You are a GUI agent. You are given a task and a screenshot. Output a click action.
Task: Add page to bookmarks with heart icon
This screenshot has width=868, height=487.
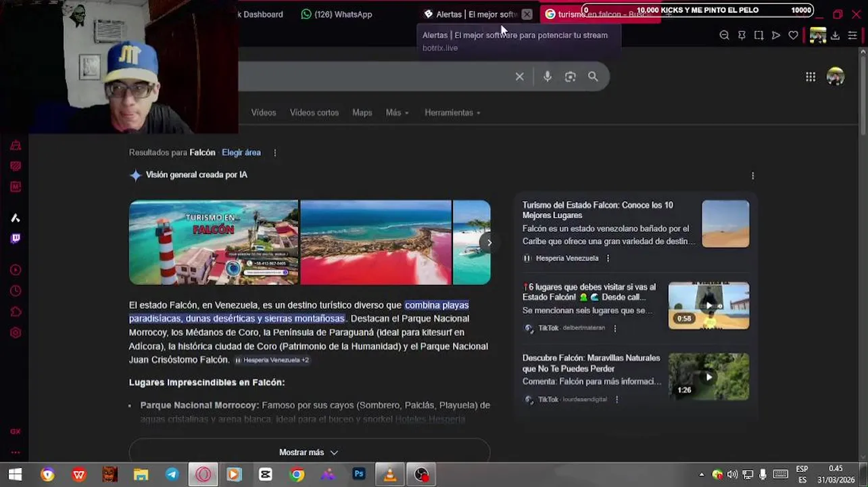[x=793, y=35]
